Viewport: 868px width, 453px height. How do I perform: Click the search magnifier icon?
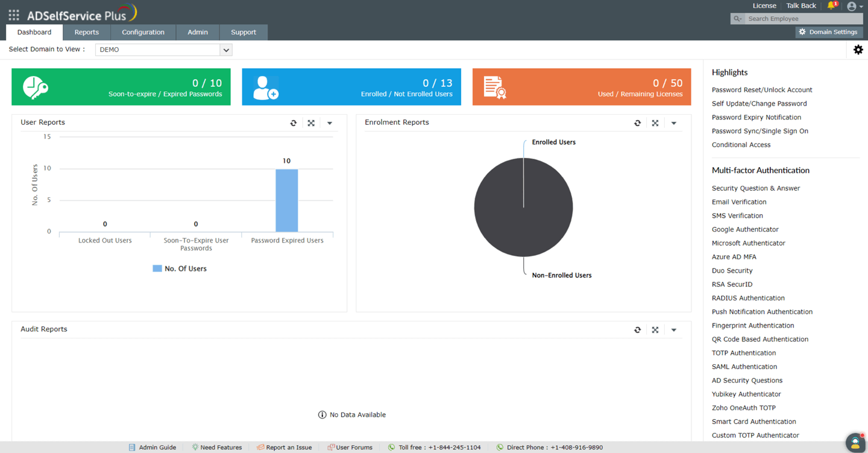click(x=737, y=19)
